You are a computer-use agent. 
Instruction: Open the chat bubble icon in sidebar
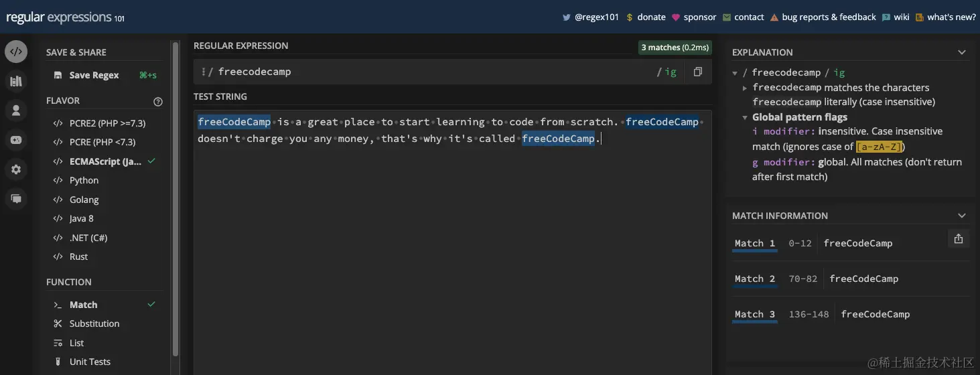[16, 199]
